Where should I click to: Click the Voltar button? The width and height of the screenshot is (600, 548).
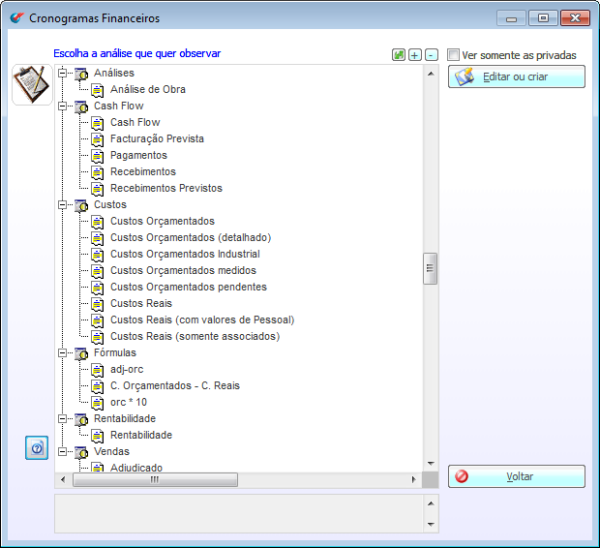coord(517,476)
